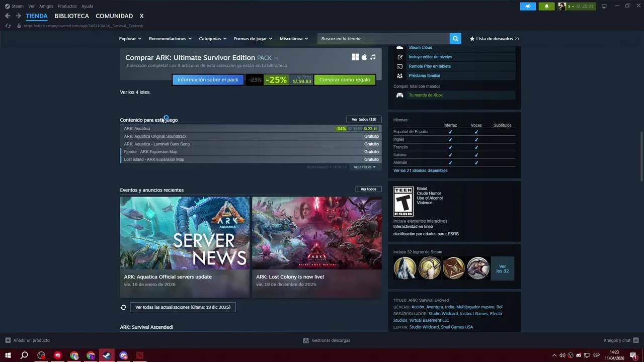Click Ver todos events button
This screenshot has width=644, height=362.
(x=368, y=189)
